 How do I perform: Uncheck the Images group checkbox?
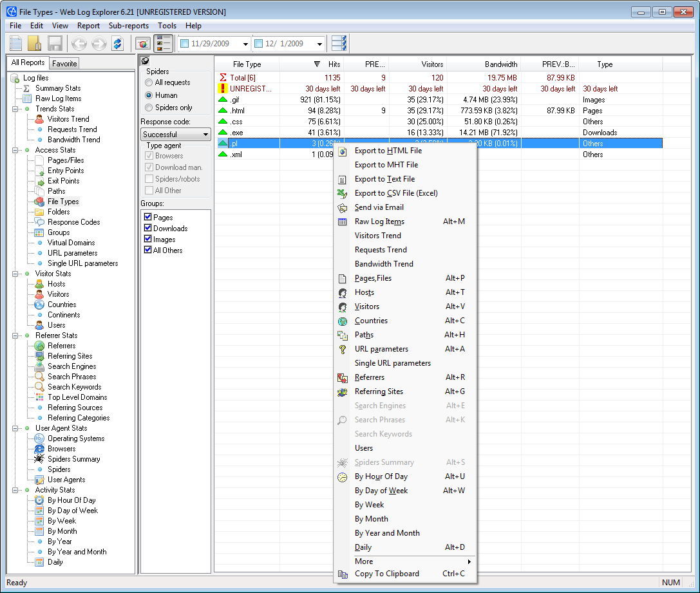coord(148,239)
